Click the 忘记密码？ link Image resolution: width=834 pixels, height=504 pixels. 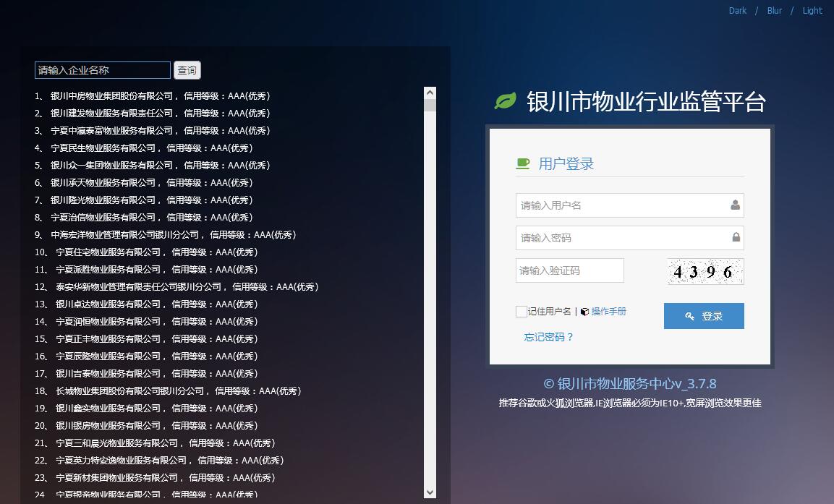click(x=548, y=337)
